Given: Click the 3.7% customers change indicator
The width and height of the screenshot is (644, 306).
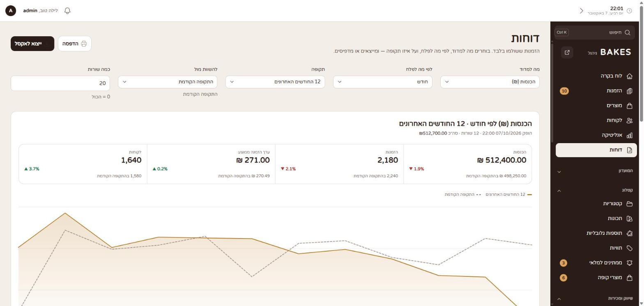Looking at the screenshot, I should (32, 169).
